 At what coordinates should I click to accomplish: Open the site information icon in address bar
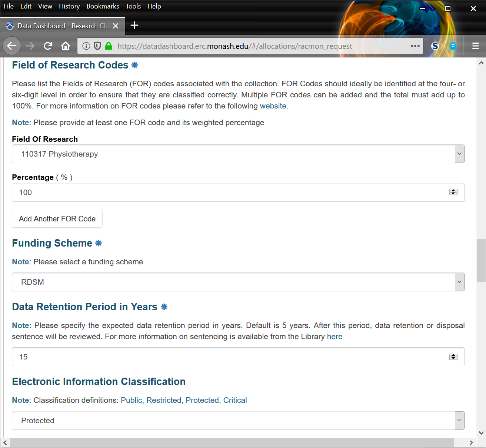tap(86, 46)
